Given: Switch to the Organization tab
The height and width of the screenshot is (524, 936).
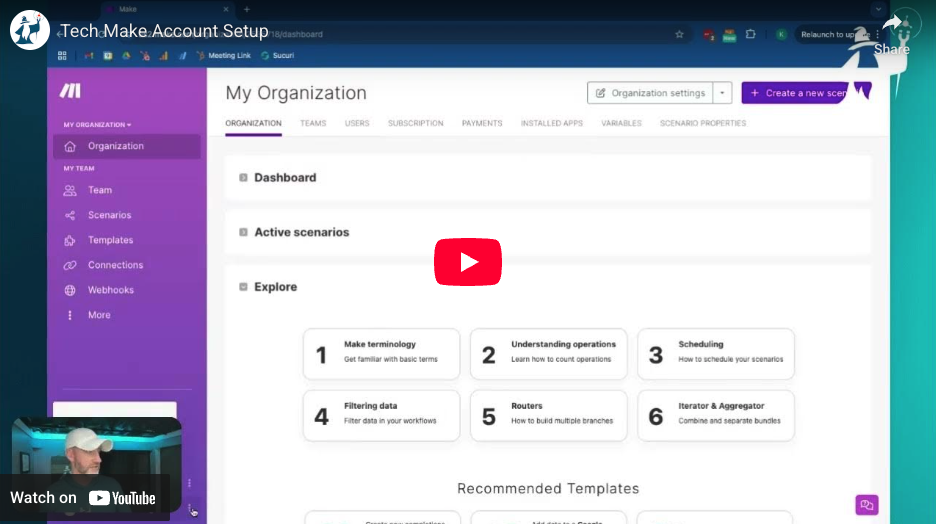Looking at the screenshot, I should click(x=253, y=124).
